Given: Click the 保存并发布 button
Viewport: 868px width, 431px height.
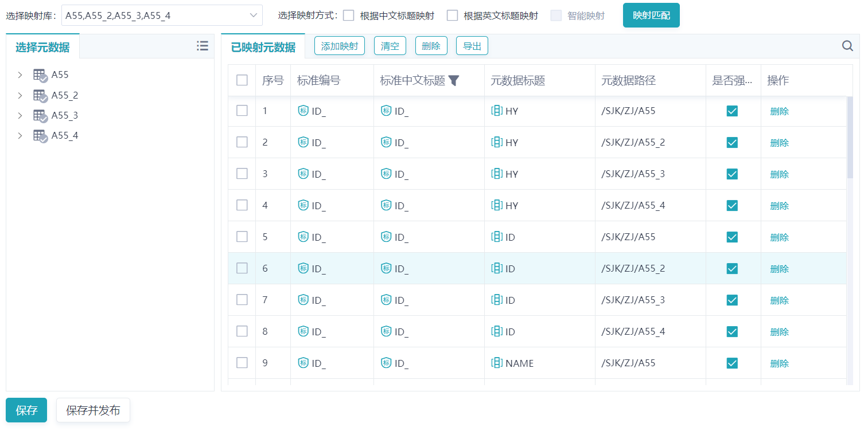Looking at the screenshot, I should pos(93,410).
